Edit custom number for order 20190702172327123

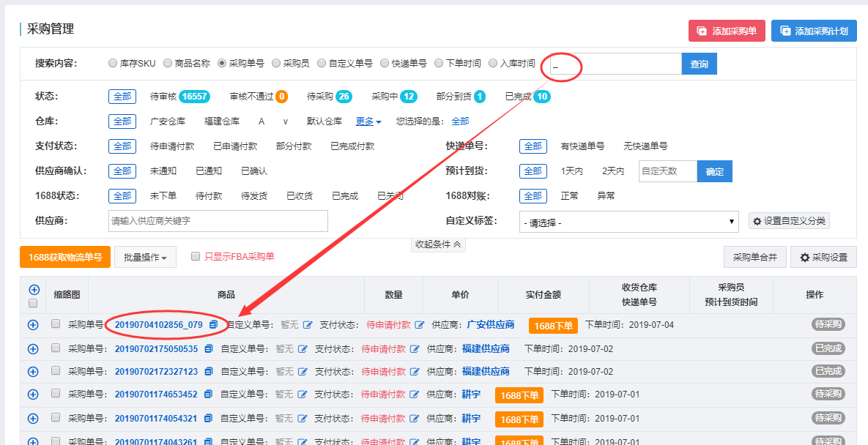click(303, 372)
